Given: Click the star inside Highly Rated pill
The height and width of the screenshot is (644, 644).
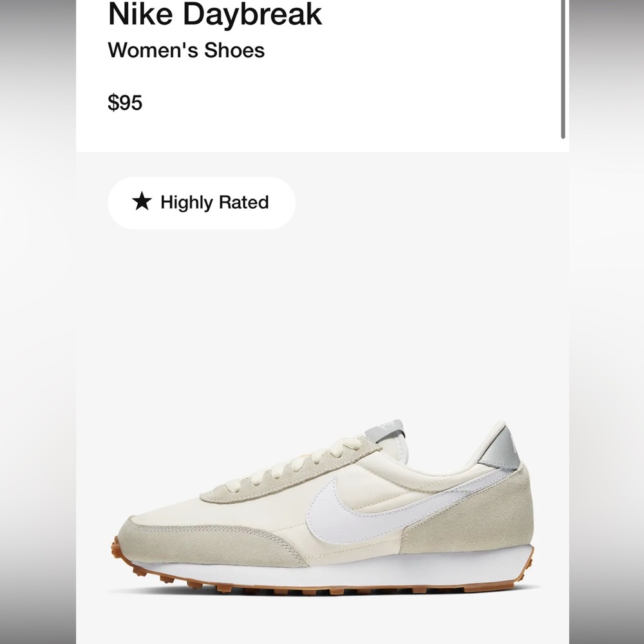Looking at the screenshot, I should [x=143, y=202].
